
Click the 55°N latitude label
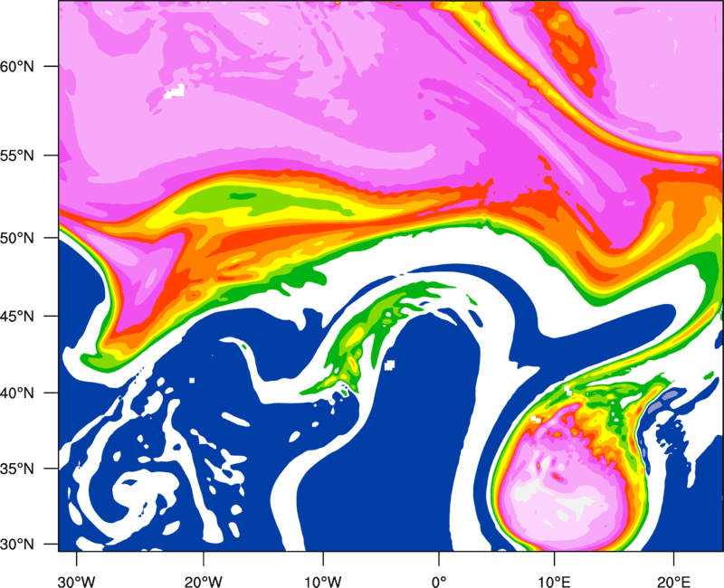(17, 156)
